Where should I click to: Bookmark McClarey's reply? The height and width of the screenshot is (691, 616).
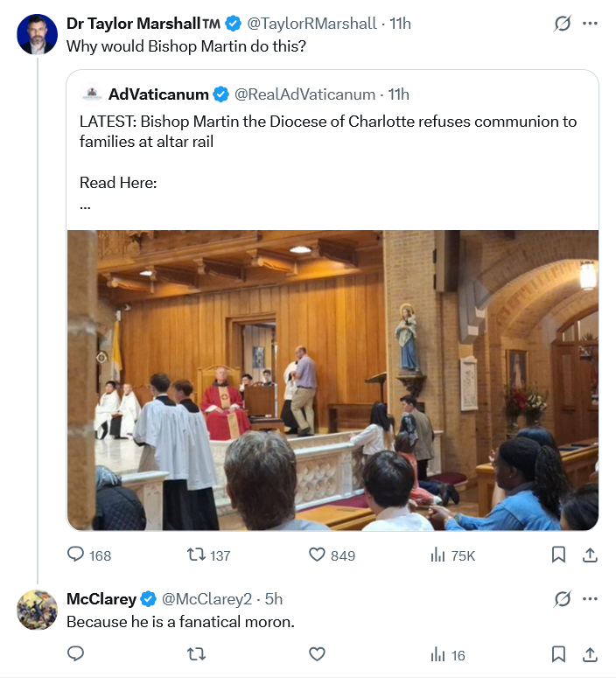558,654
